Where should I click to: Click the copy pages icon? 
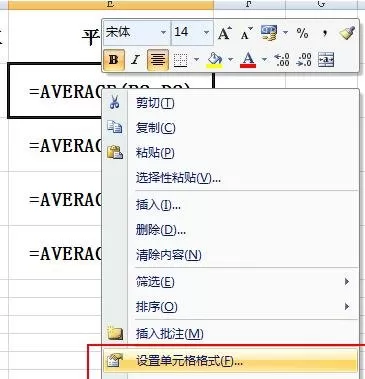pos(115,127)
